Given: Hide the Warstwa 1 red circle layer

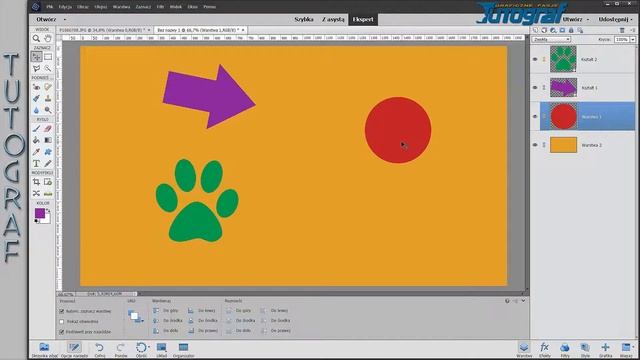Looking at the screenshot, I should tap(535, 116).
